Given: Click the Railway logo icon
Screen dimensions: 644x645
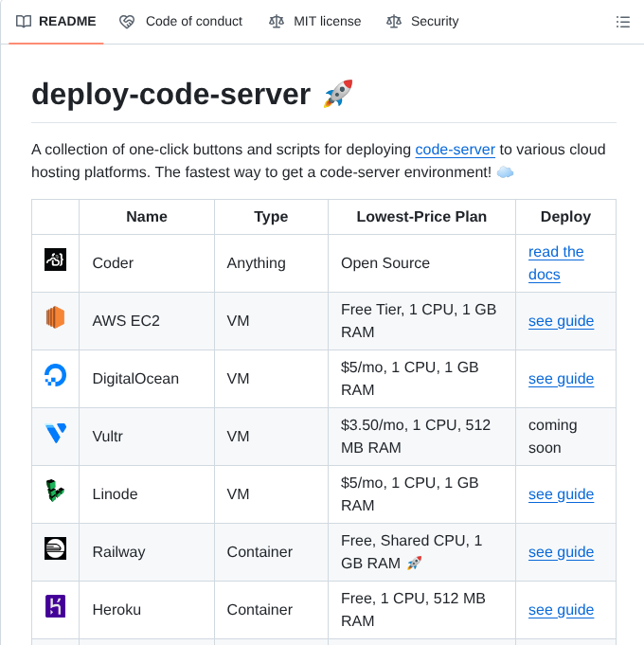Looking at the screenshot, I should tap(55, 548).
